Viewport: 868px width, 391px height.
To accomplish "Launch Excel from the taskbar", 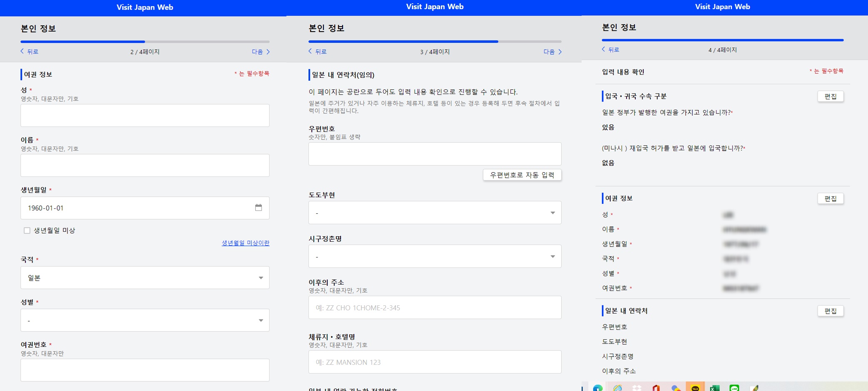I will (715, 388).
